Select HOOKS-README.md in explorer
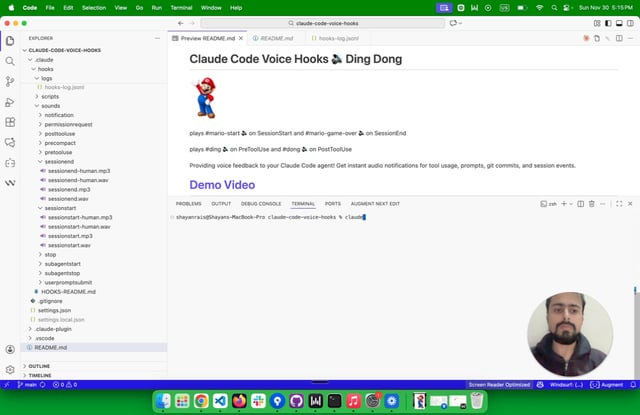 point(68,292)
